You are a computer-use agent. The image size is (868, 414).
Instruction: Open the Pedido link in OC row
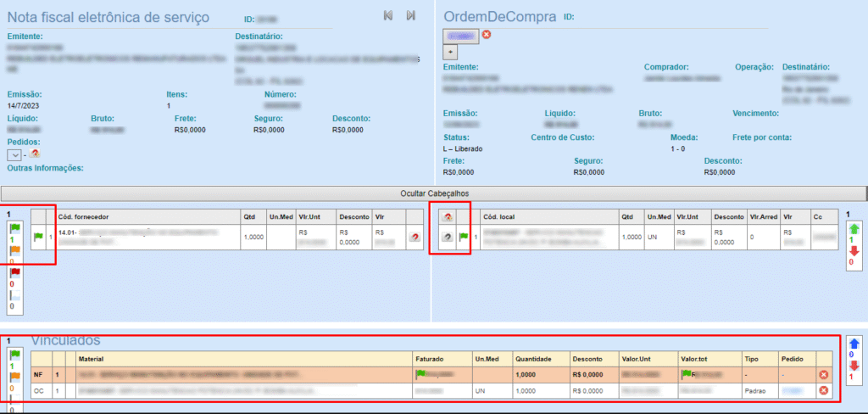pyautogui.click(x=791, y=391)
